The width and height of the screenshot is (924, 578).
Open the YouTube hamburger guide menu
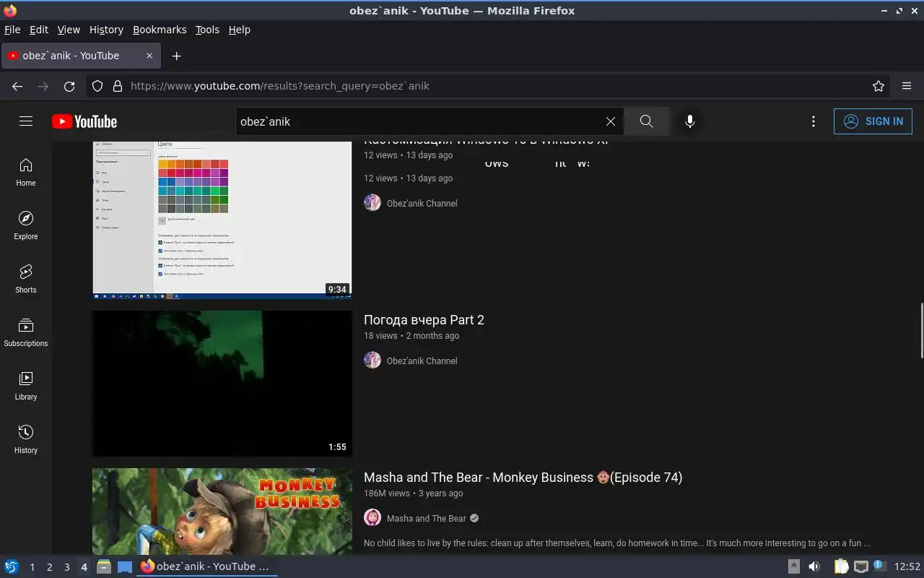(26, 121)
